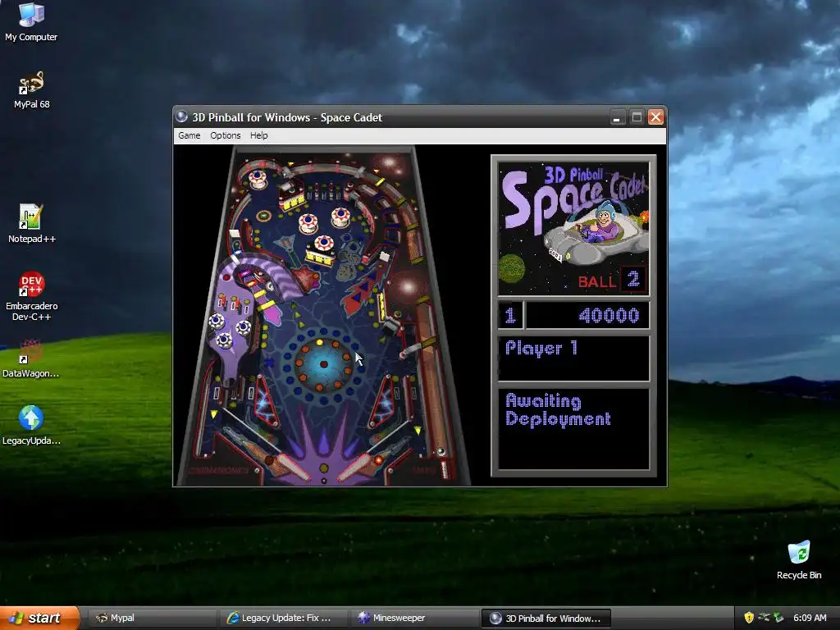Select the Embarcadero Dev-C++ desktop icon
Image resolution: width=840 pixels, height=630 pixels.
coord(32,297)
